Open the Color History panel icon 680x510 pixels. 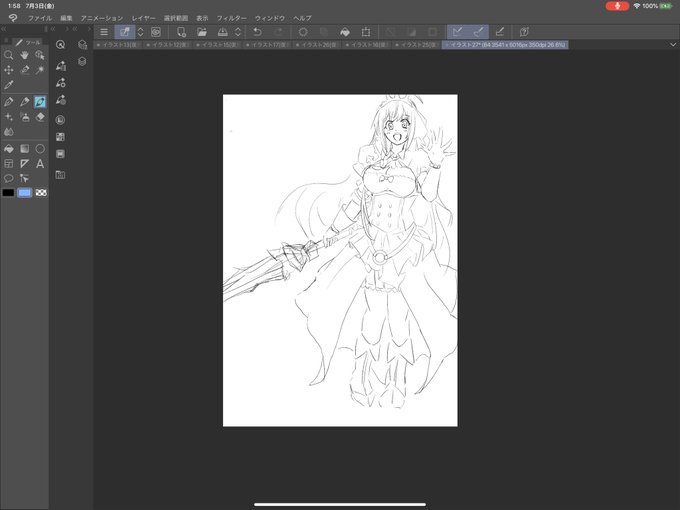(60, 154)
